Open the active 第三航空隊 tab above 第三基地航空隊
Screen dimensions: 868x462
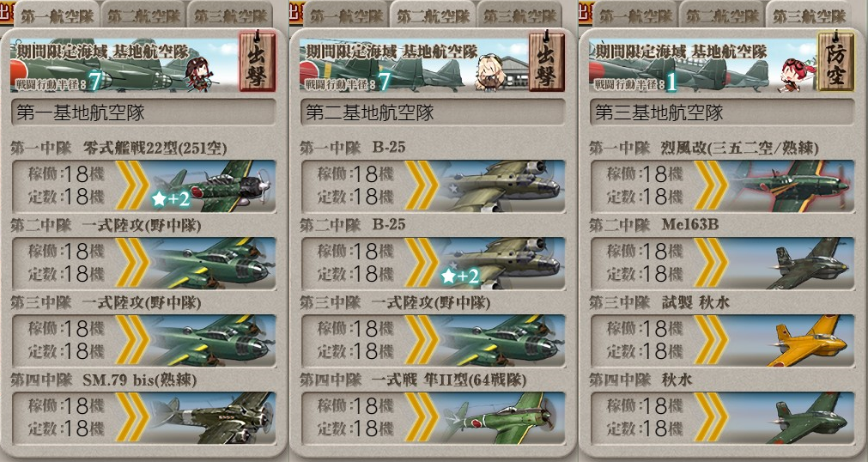tap(809, 15)
